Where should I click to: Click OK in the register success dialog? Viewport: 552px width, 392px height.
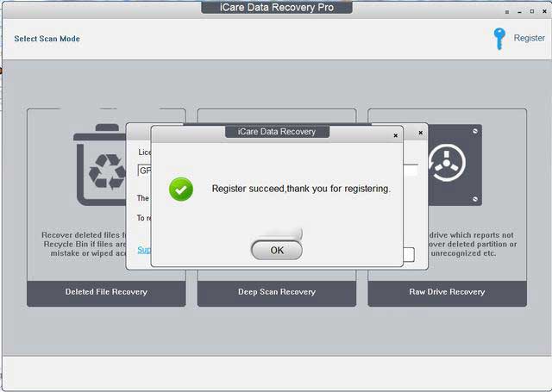277,250
